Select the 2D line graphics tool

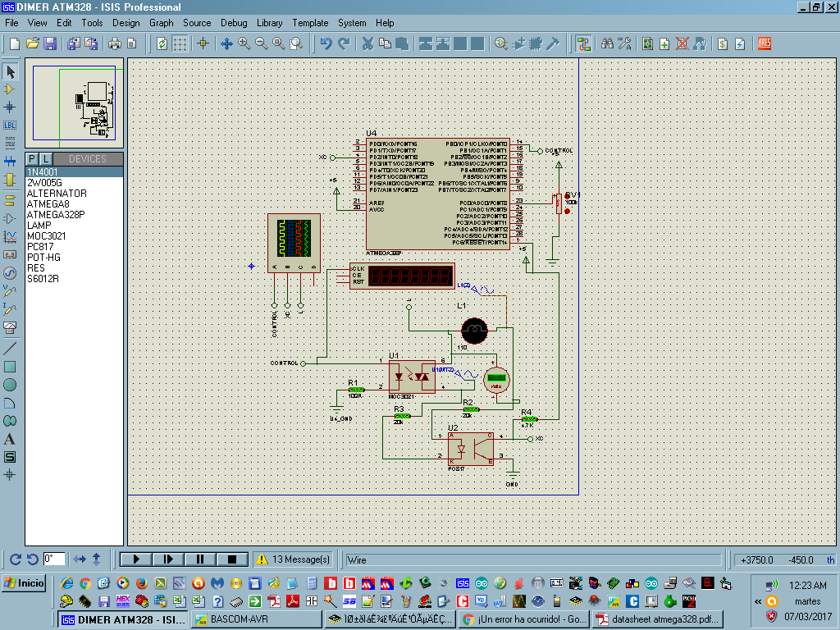pos(10,349)
